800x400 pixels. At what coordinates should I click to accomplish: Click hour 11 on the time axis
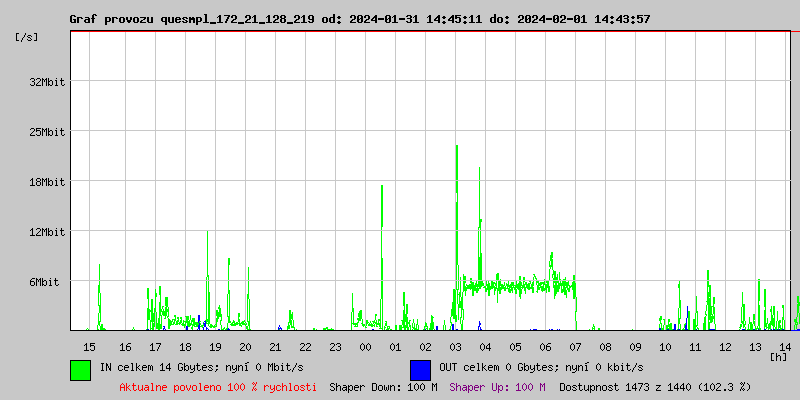[x=696, y=346]
